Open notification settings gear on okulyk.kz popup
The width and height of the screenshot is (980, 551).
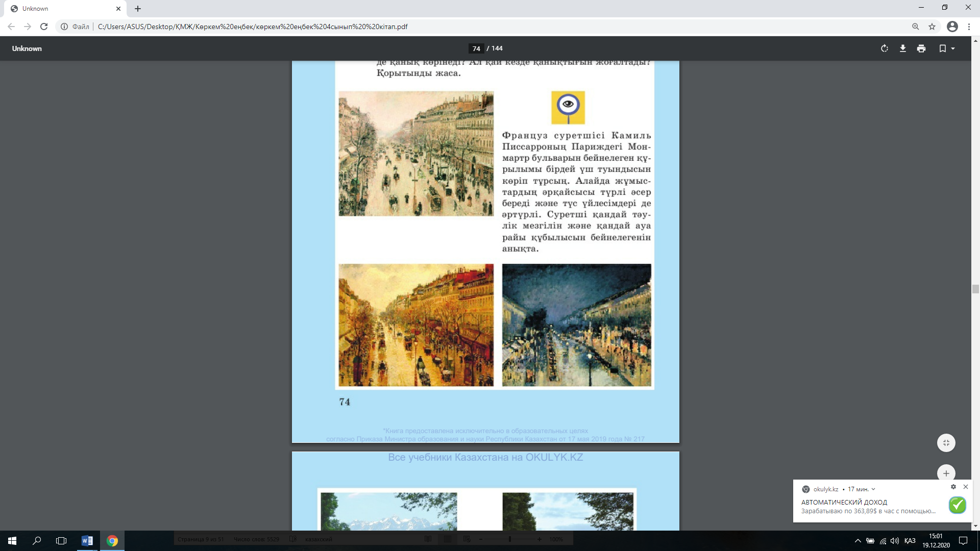point(953,487)
